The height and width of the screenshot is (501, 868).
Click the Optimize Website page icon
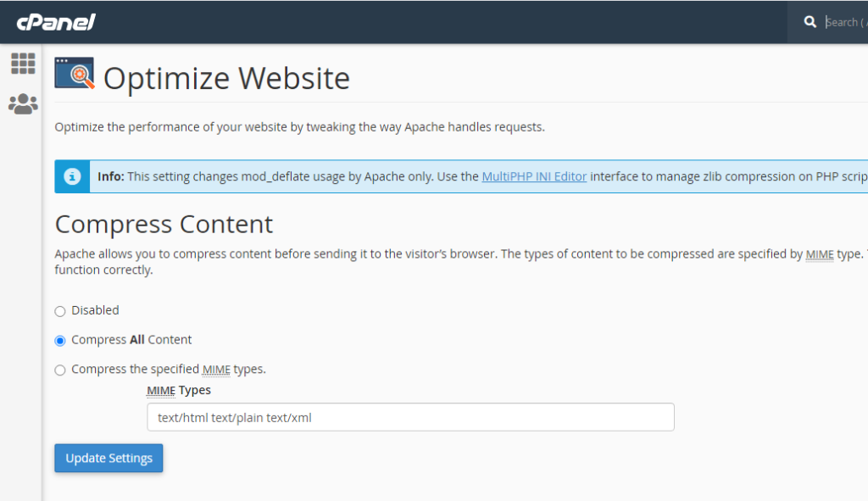point(74,74)
